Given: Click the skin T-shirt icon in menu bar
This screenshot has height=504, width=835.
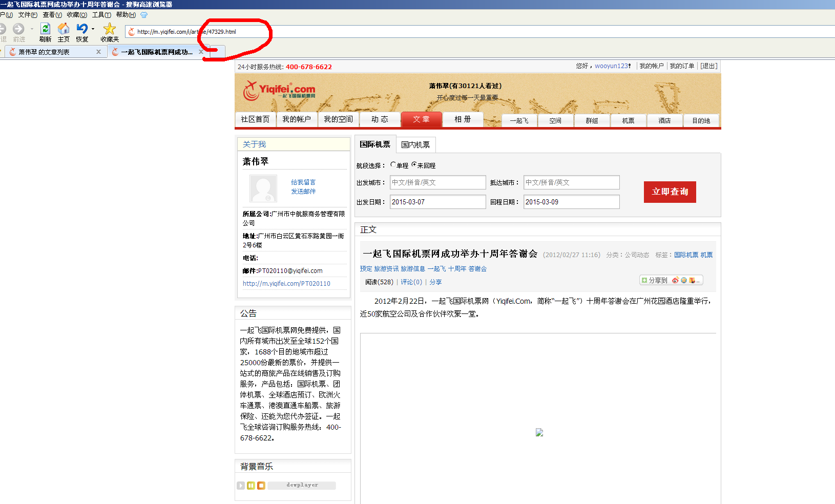Looking at the screenshot, I should click(144, 15).
